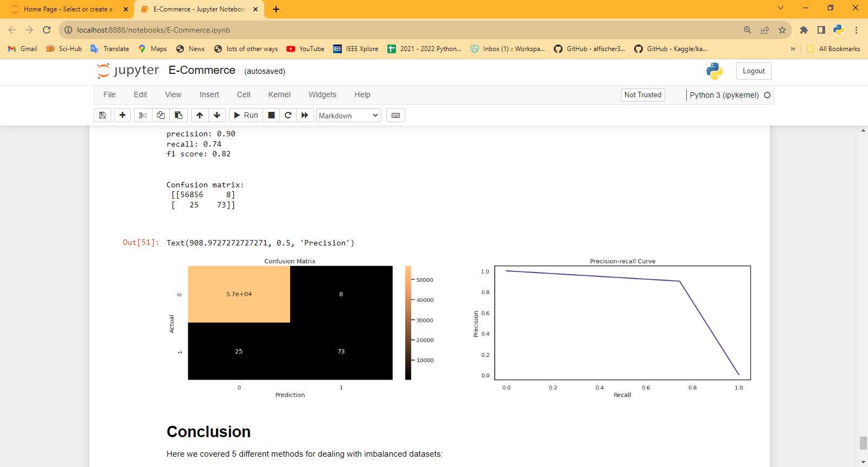Image resolution: width=868 pixels, height=467 pixels.
Task: Click the Python 3 (ipykernel) kernel name
Action: point(724,95)
